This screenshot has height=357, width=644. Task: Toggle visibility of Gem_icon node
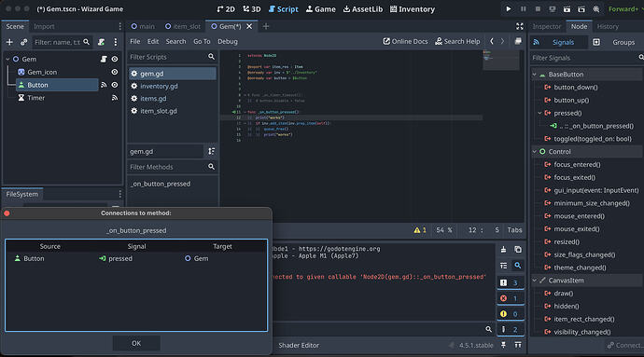pos(115,72)
